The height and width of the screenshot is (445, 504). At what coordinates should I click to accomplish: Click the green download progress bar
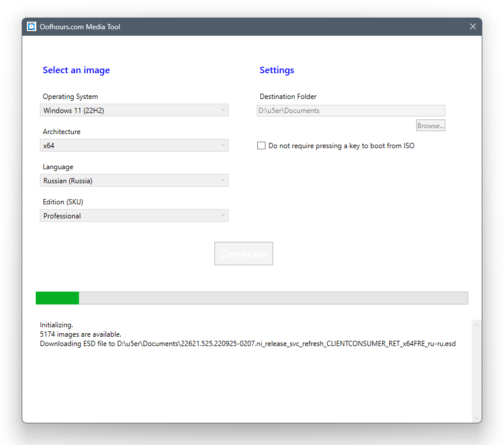251,298
